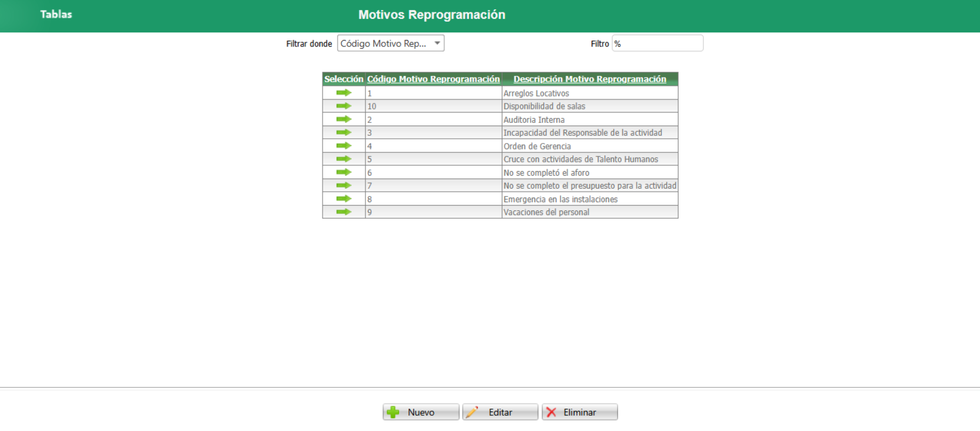Click 'No se completo el presupuesto' cell

590,186
